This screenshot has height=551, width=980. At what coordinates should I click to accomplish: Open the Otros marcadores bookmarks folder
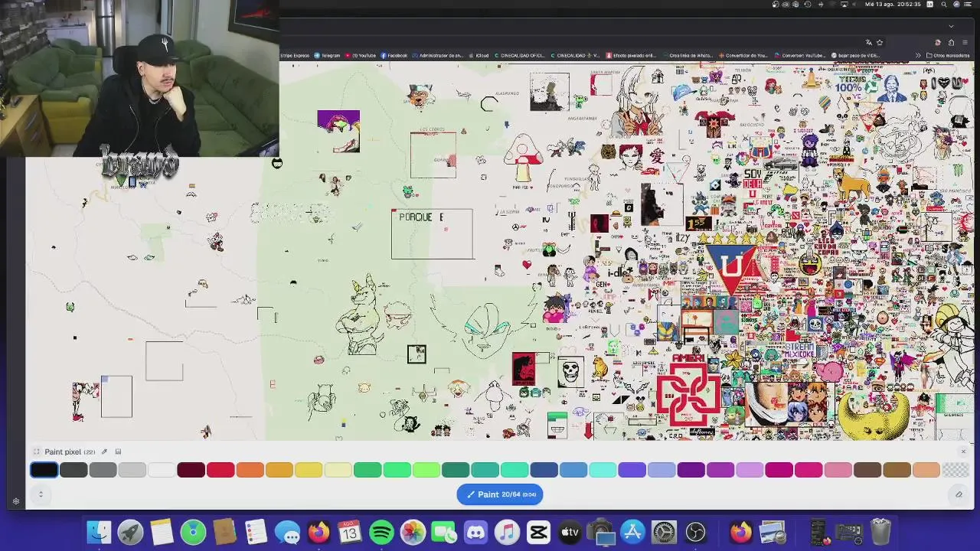coord(948,55)
